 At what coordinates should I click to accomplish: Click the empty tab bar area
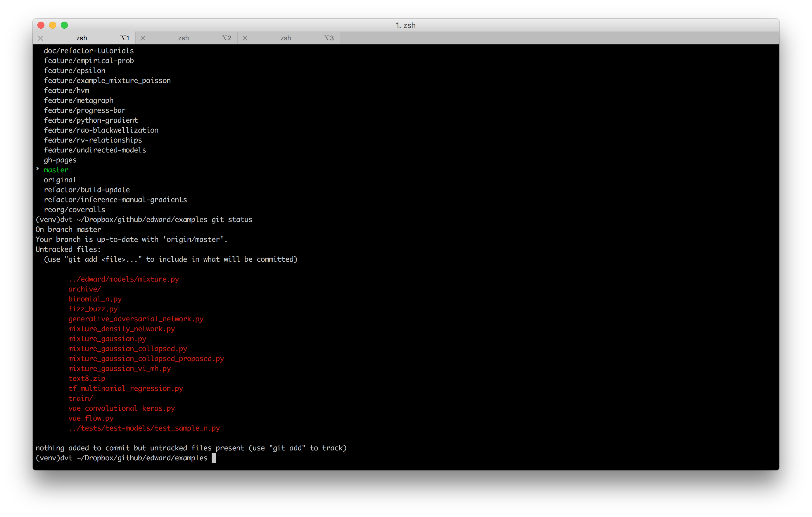coord(557,38)
